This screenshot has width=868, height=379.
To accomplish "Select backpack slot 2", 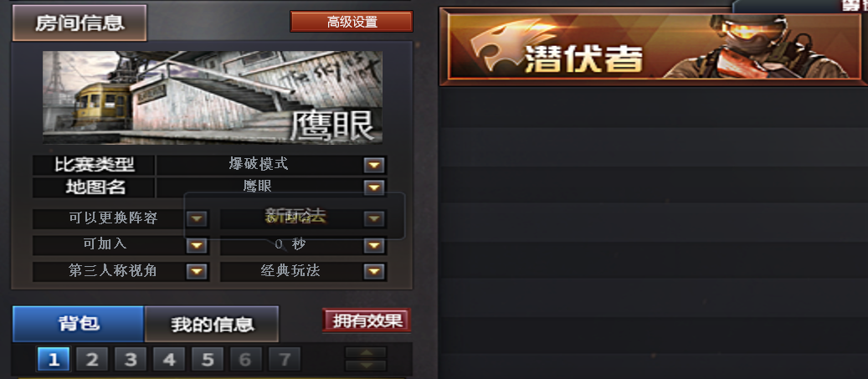I will coord(92,361).
